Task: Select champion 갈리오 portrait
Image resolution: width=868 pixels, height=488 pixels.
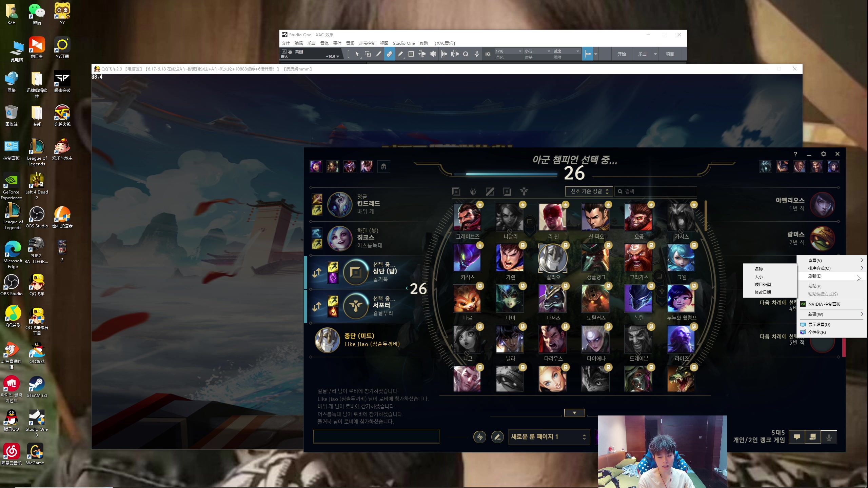Action: (x=553, y=258)
